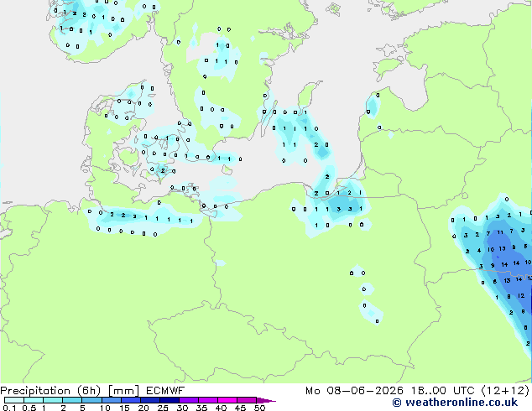This screenshot has width=532, height=411.
Task: Click the '12' precipitation value on map
Action: click(x=521, y=296)
